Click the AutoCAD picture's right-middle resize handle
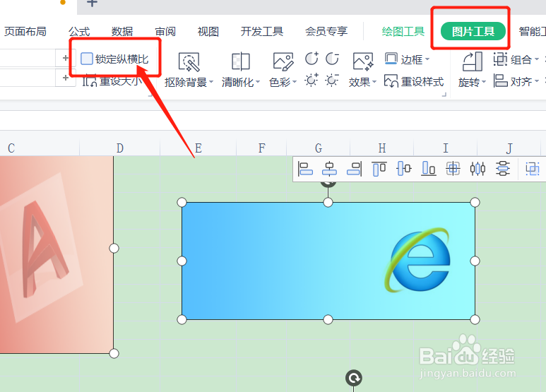Viewport: 546px width, 392px height. pyautogui.click(x=114, y=248)
